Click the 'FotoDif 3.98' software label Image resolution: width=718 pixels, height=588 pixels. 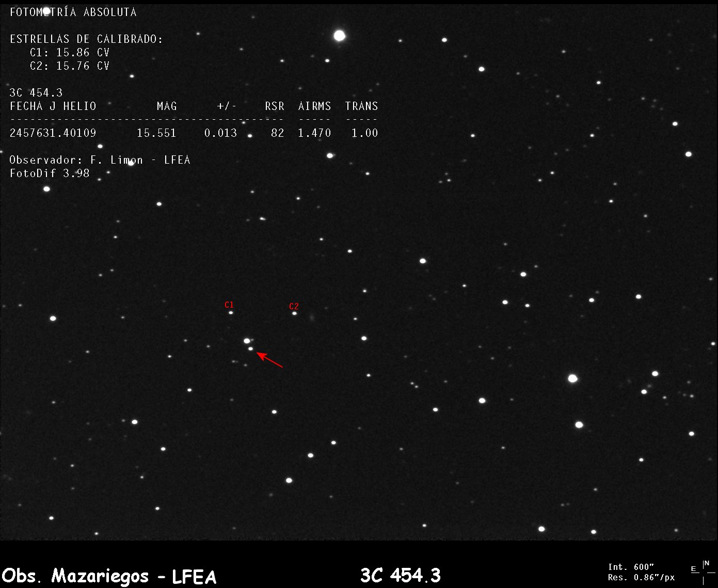coord(50,173)
